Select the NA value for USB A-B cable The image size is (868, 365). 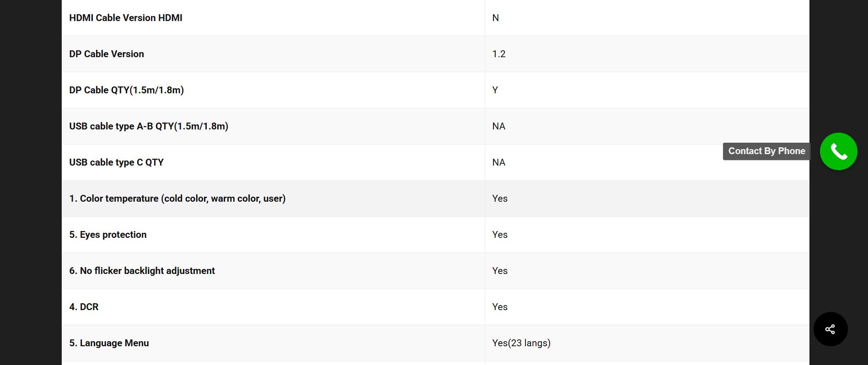coord(499,126)
